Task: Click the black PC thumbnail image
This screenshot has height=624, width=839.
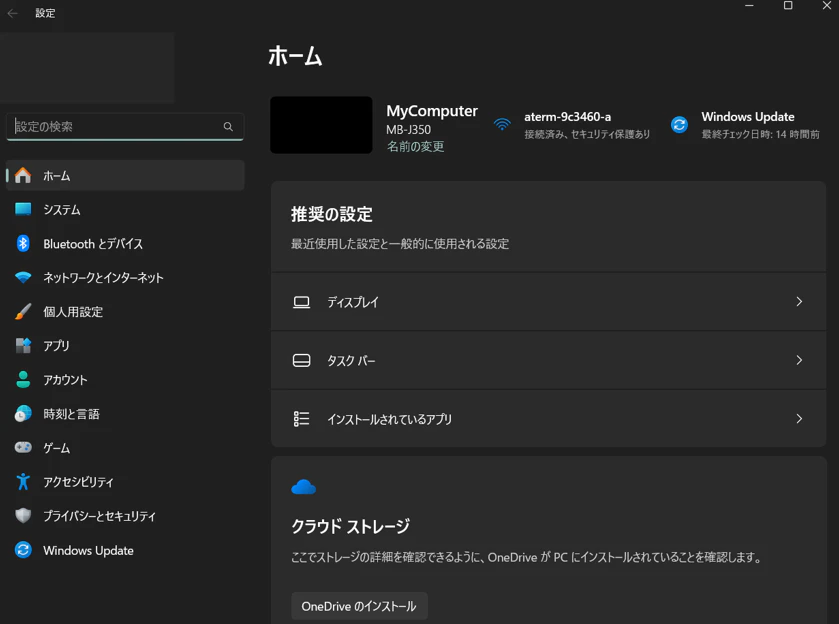Action: pyautogui.click(x=321, y=125)
